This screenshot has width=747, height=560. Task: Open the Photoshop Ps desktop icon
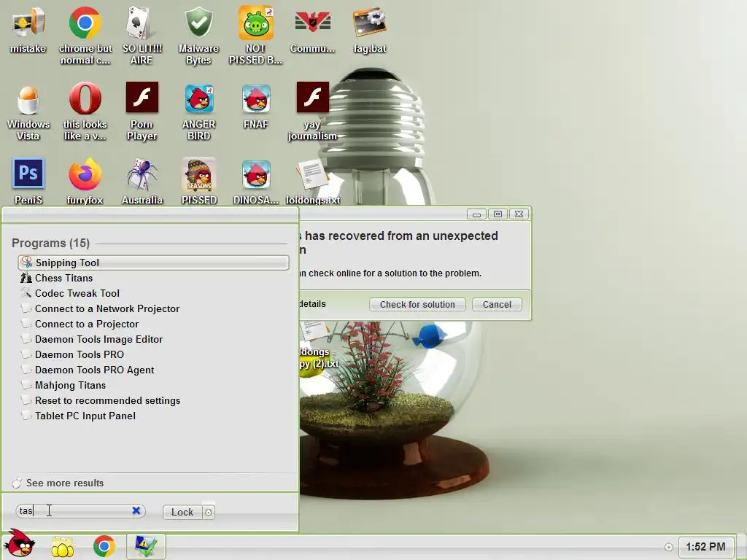(x=28, y=182)
